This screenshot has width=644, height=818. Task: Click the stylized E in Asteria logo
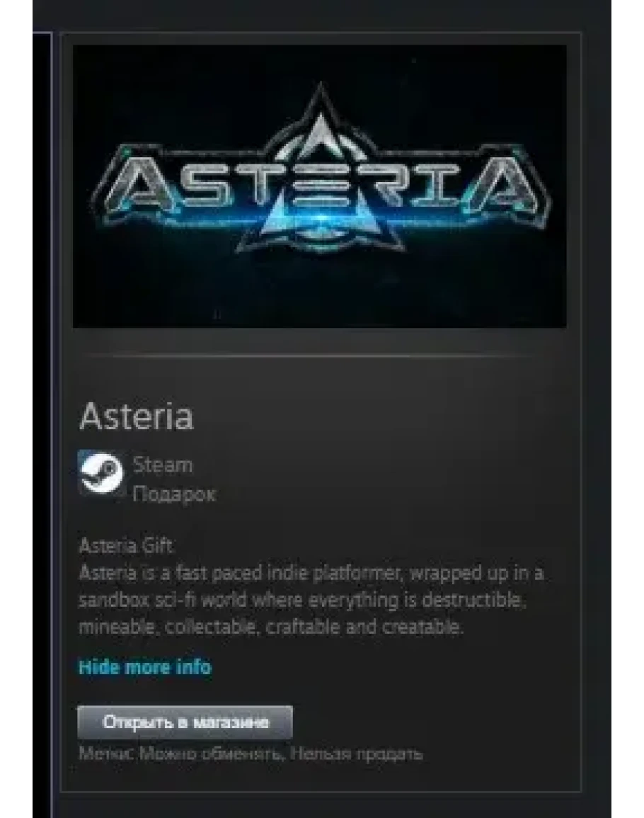click(321, 185)
